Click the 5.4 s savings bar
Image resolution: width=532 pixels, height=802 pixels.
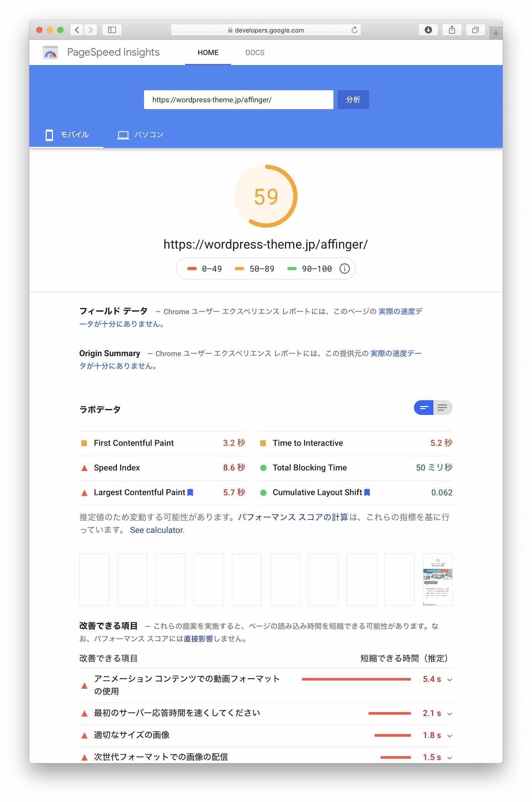356,679
